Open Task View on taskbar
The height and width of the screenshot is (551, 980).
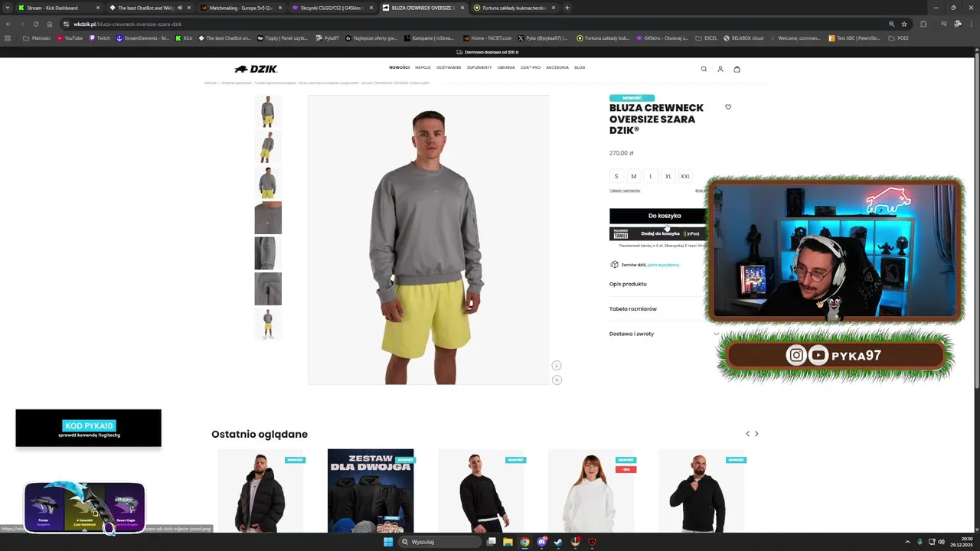click(x=492, y=542)
